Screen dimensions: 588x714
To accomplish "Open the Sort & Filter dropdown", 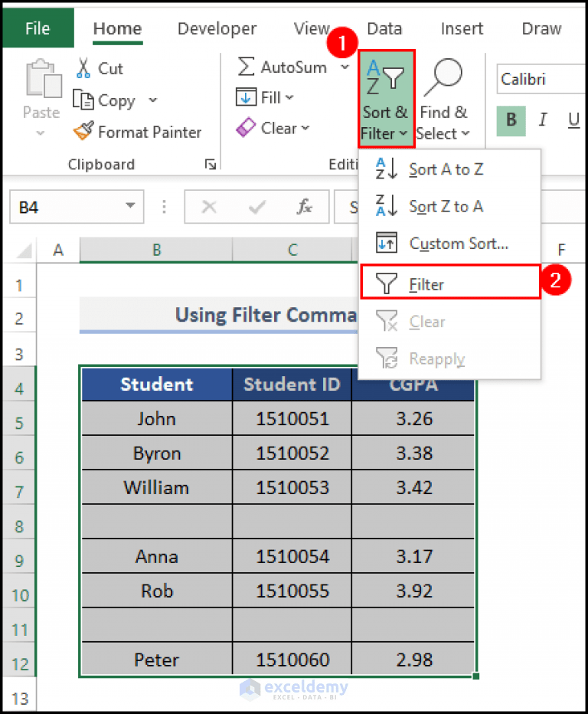I will point(386,99).
